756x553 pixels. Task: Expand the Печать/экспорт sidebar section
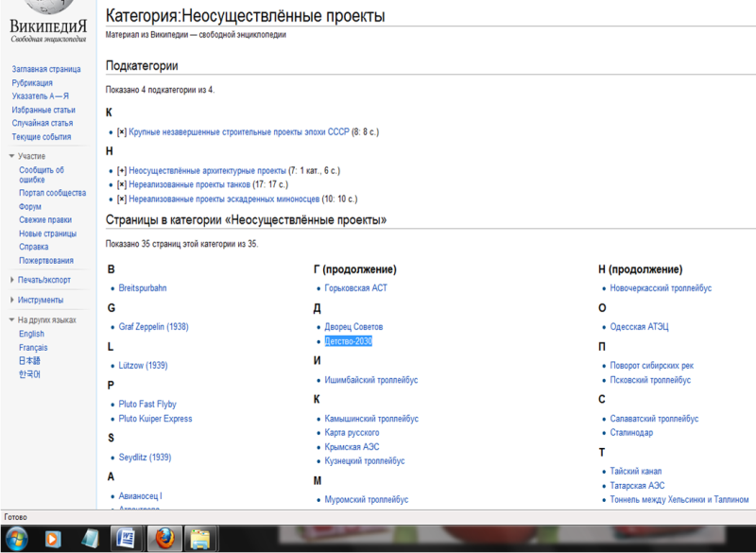(x=12, y=280)
